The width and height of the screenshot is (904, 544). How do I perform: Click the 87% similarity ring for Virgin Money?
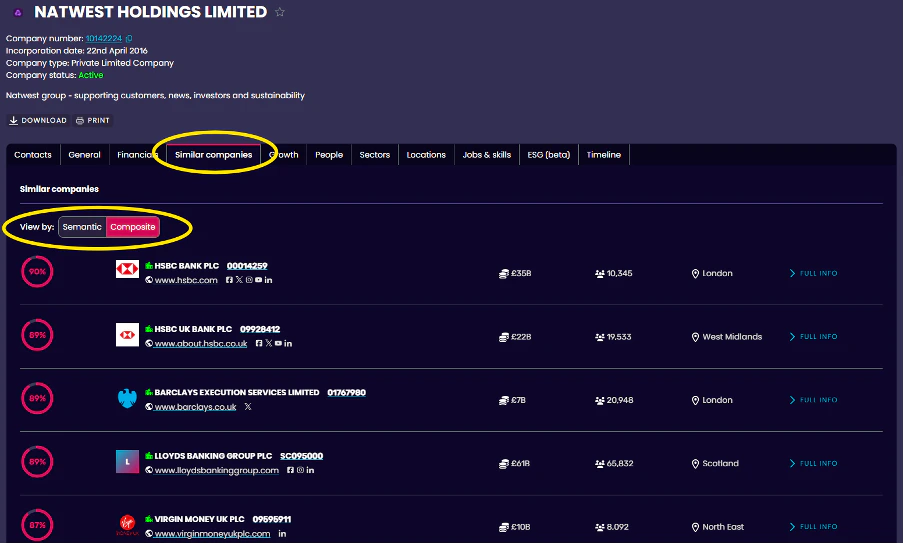tap(37, 525)
